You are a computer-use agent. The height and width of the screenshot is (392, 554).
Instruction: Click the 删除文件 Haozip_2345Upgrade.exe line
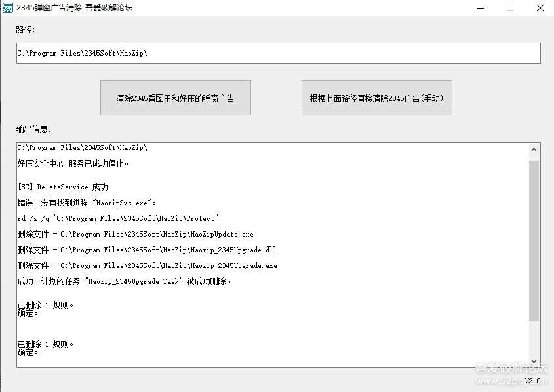coord(147,265)
